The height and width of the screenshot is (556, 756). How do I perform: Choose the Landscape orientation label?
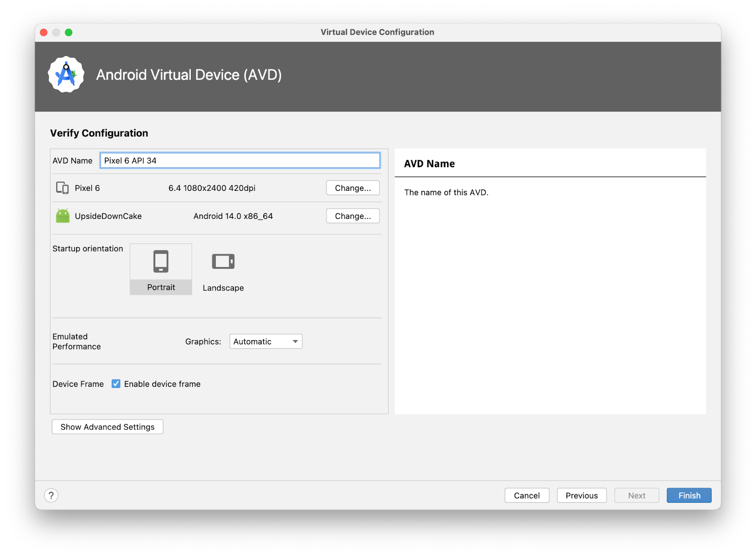coord(223,288)
